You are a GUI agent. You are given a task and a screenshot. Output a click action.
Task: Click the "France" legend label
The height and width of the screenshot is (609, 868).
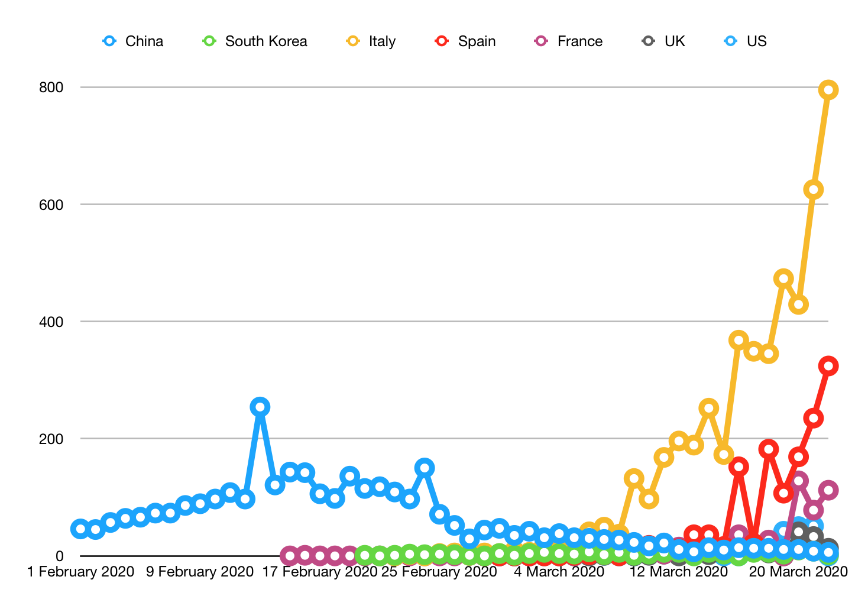coord(579,41)
